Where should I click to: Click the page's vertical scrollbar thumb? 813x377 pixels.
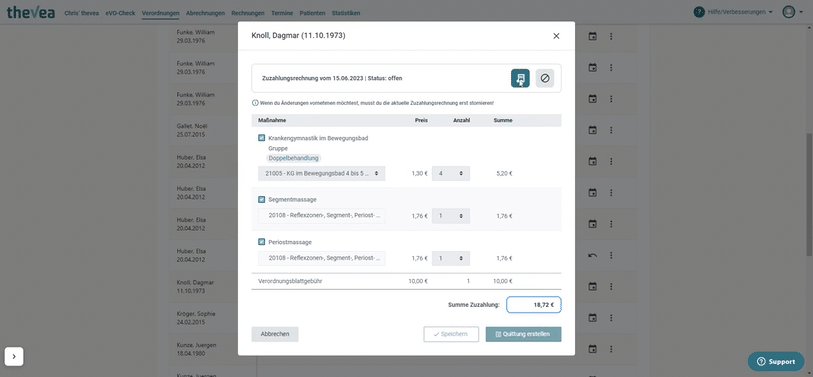809,194
